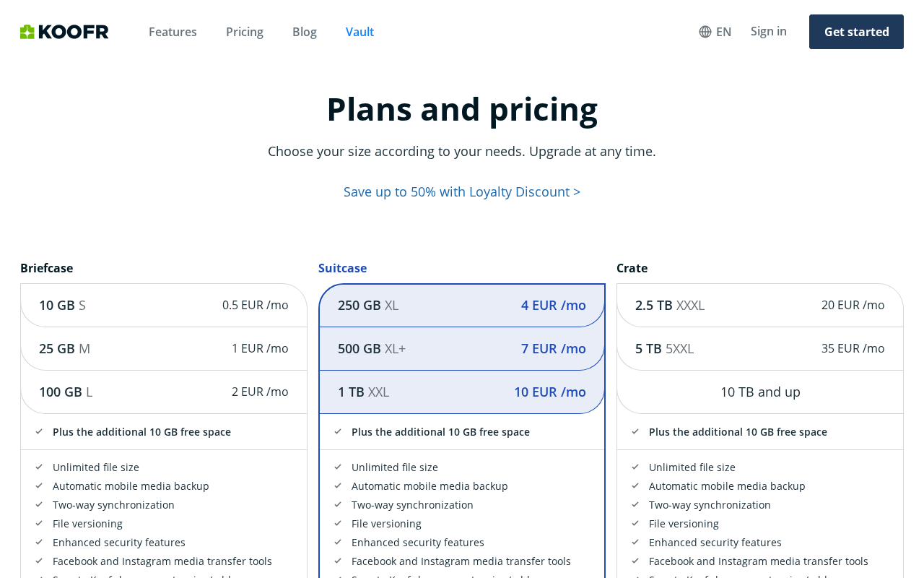Viewport: 924px width, 578px height.
Task: Click checkmark beside Crate File versioning
Action: click(x=635, y=524)
